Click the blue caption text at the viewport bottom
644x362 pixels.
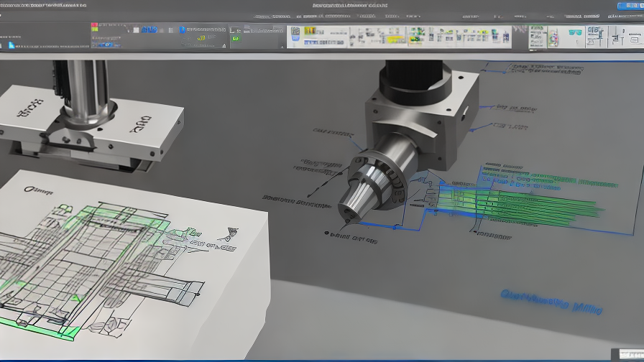coord(551,302)
